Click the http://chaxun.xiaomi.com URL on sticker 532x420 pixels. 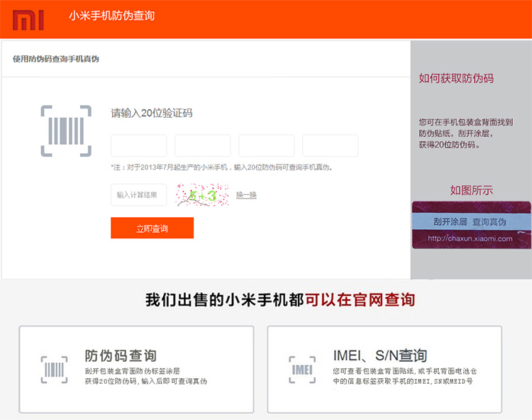(x=470, y=238)
